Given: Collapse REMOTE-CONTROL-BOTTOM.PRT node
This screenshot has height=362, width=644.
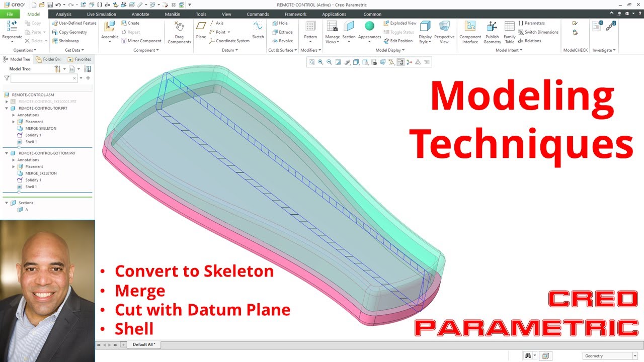Looking at the screenshot, I should (7, 153).
